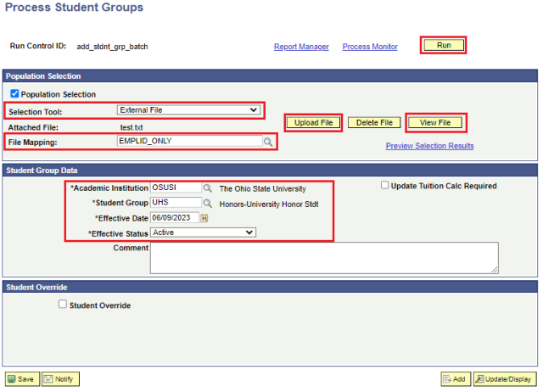Save the run control page
Image resolution: width=543 pixels, height=392 pixels.
[23, 378]
